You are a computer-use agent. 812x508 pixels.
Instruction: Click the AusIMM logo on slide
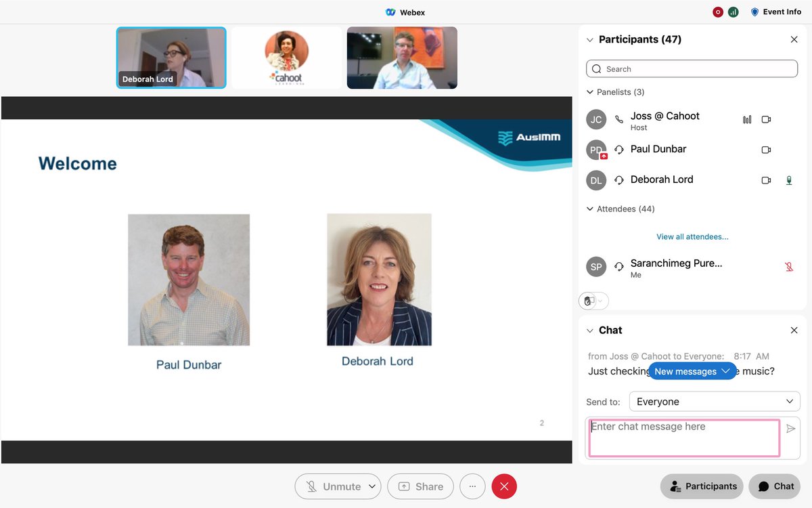coord(529,138)
